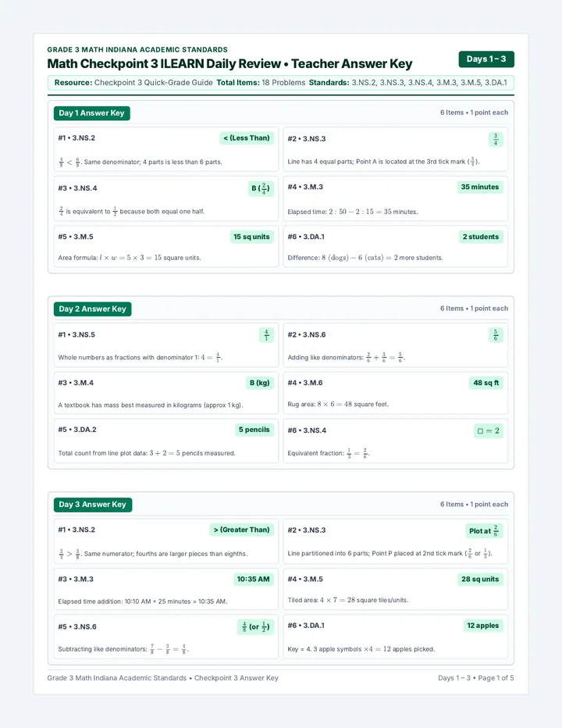Screen dimensions: 562x728
Task: Click the '> (Greater Than)' answer badge
Action: click(x=242, y=530)
